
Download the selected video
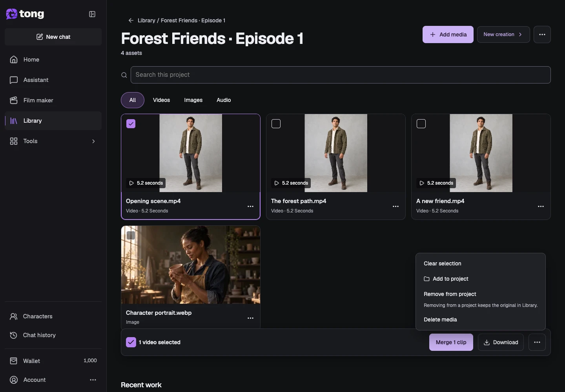point(501,342)
